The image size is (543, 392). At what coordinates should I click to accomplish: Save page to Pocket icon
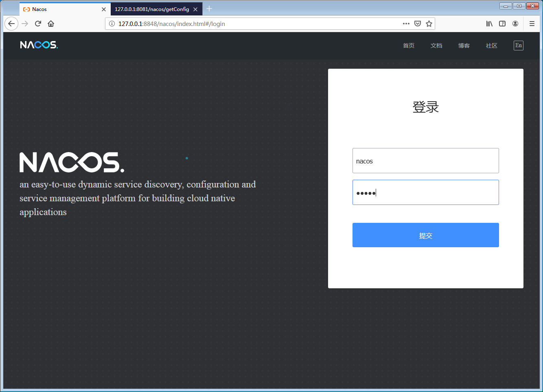[x=418, y=24]
